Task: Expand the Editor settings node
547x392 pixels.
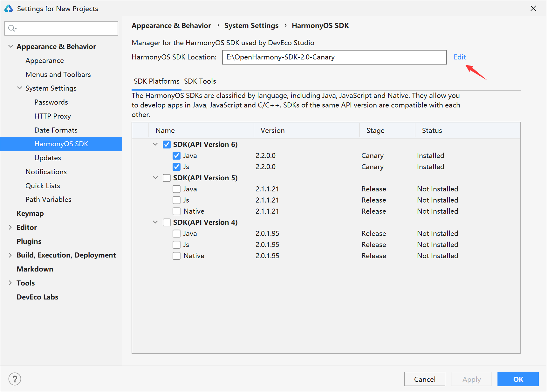Action: pyautogui.click(x=10, y=227)
